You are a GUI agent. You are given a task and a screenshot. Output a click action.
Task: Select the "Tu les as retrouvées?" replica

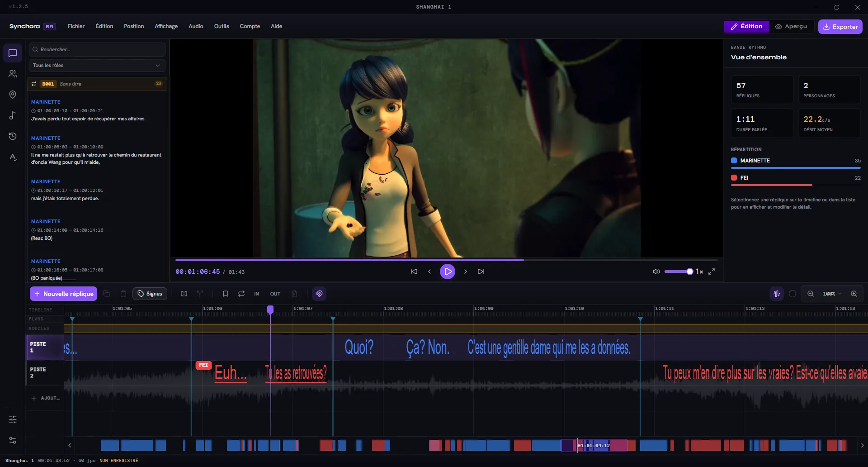296,373
